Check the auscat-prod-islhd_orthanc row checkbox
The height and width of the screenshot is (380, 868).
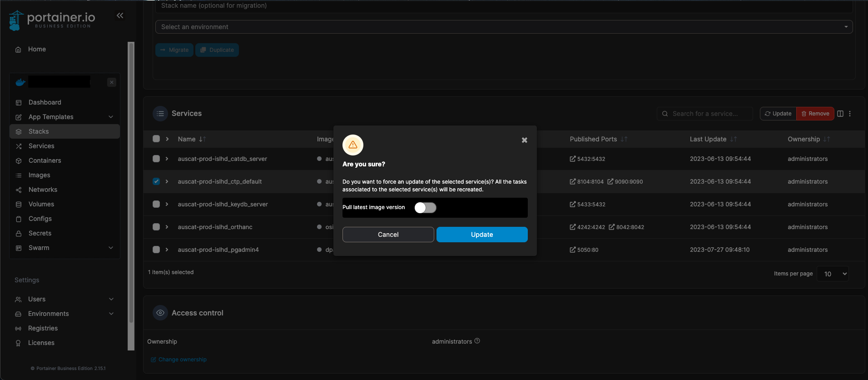[156, 227]
